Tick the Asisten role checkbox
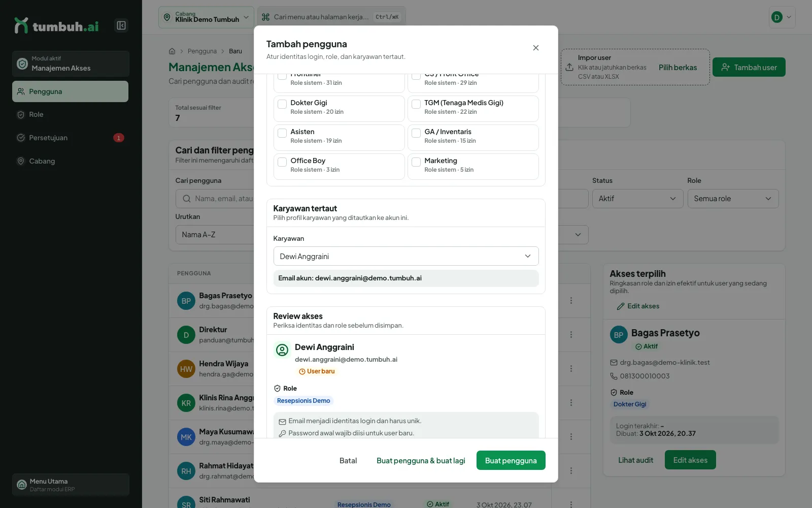The height and width of the screenshot is (508, 812). pos(282,133)
